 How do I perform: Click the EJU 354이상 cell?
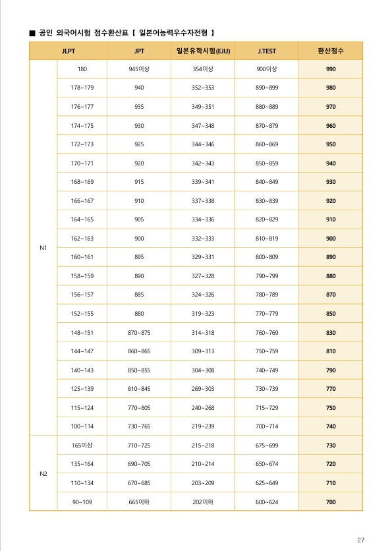click(203, 69)
